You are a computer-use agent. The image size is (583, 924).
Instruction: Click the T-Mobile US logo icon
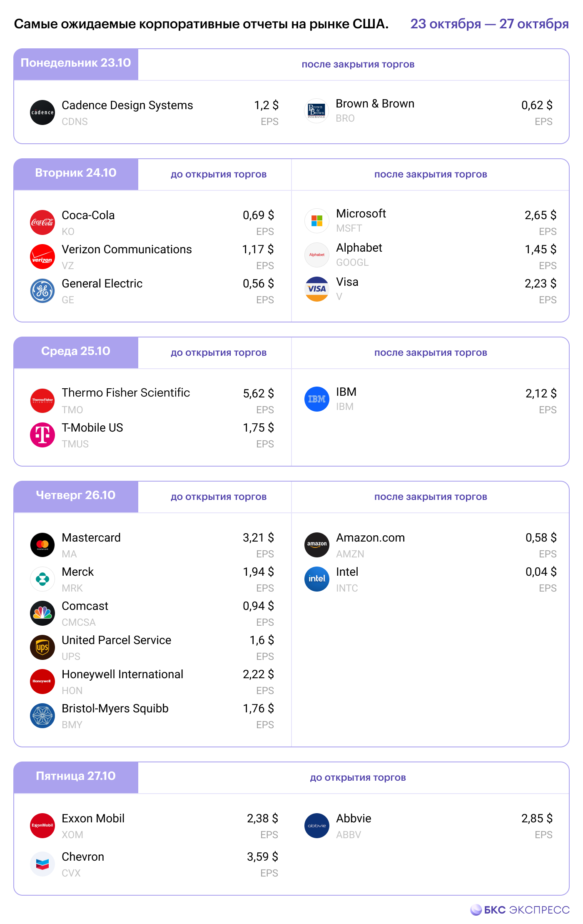pos(42,435)
